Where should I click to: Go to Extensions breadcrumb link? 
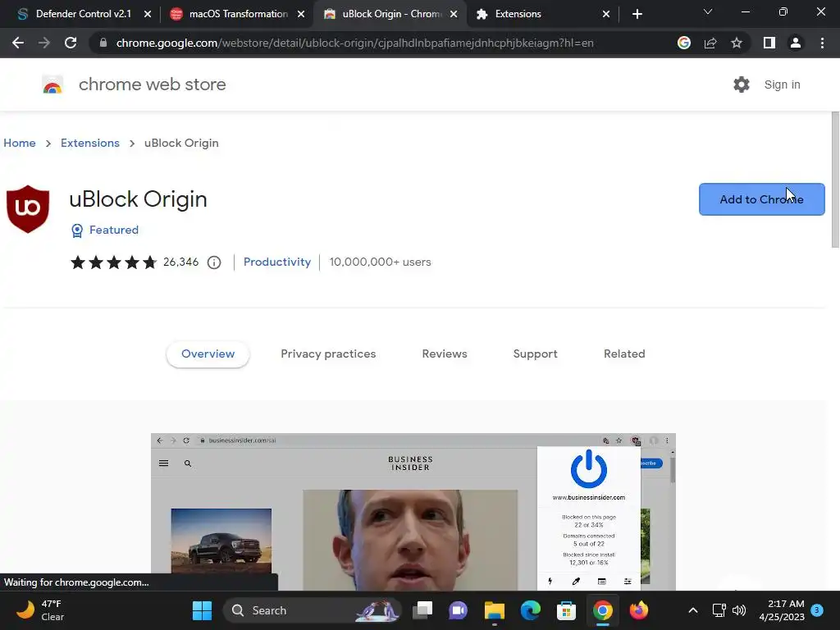(90, 143)
